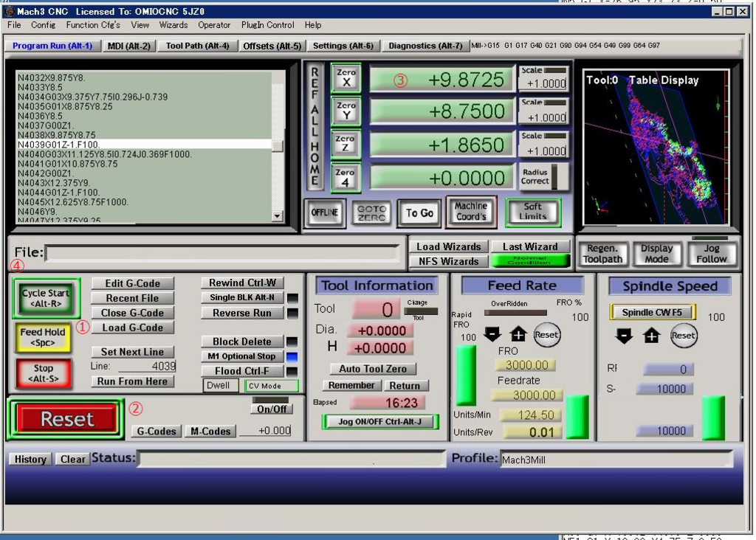
Task: Click the spindle S- speed field 10000
Action: pos(665,389)
